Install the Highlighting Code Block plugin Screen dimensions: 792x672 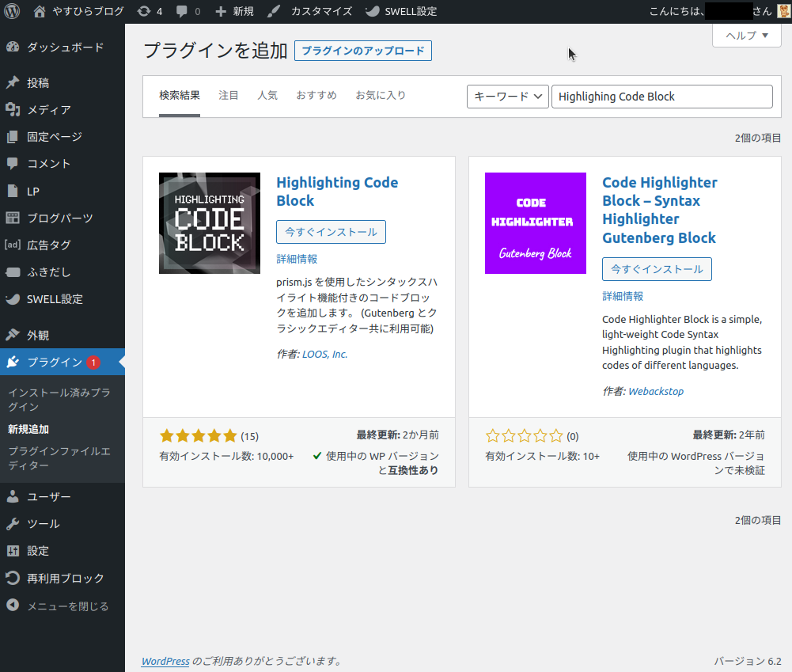331,232
